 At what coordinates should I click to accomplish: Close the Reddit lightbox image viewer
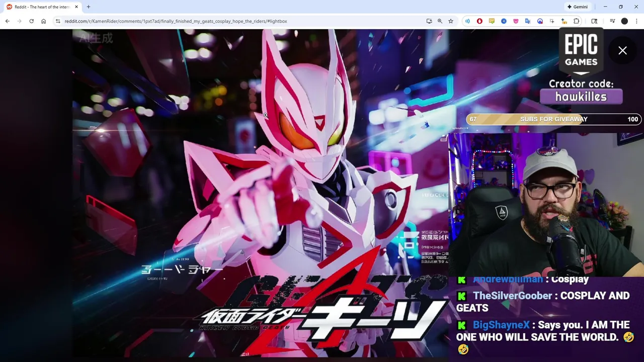622,50
